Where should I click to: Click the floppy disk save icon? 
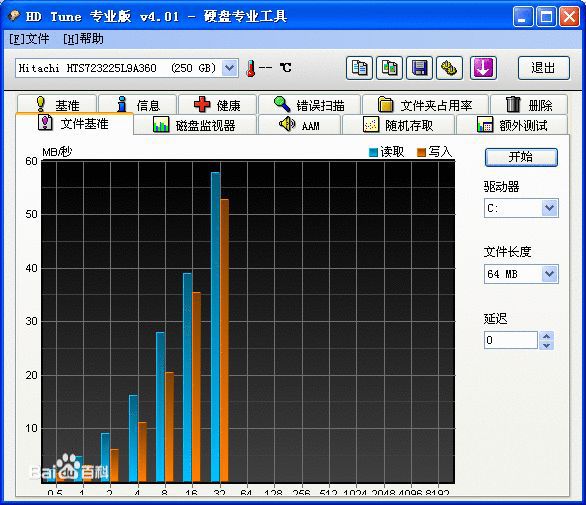pyautogui.click(x=419, y=68)
